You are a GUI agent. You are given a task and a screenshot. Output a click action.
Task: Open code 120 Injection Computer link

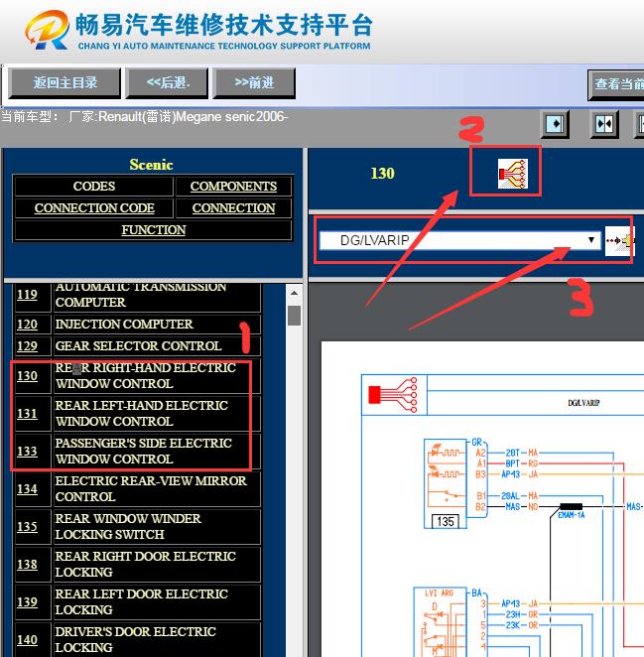click(x=27, y=325)
